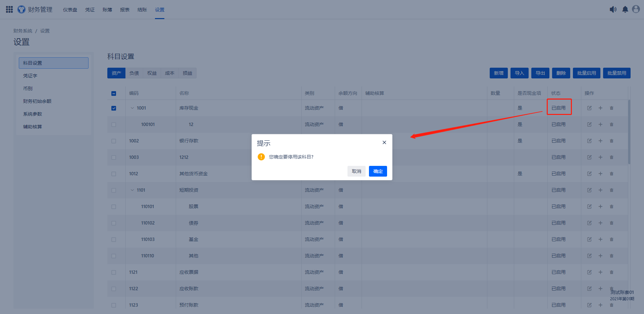Edit the 1003 row

[x=589, y=157]
